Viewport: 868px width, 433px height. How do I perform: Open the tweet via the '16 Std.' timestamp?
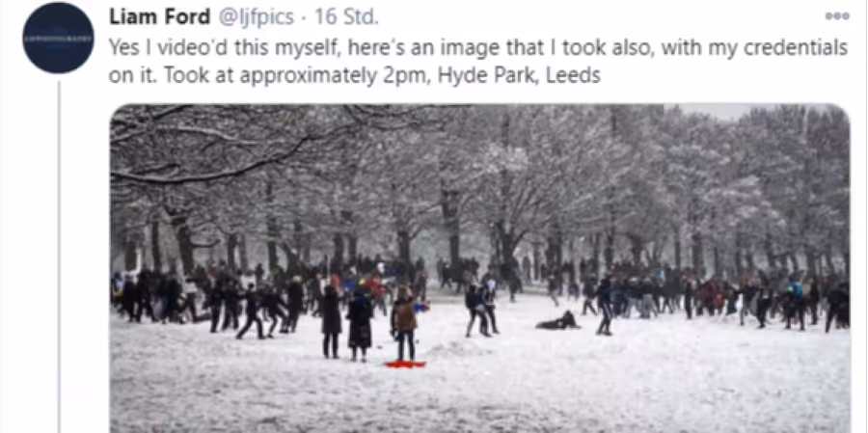[346, 17]
